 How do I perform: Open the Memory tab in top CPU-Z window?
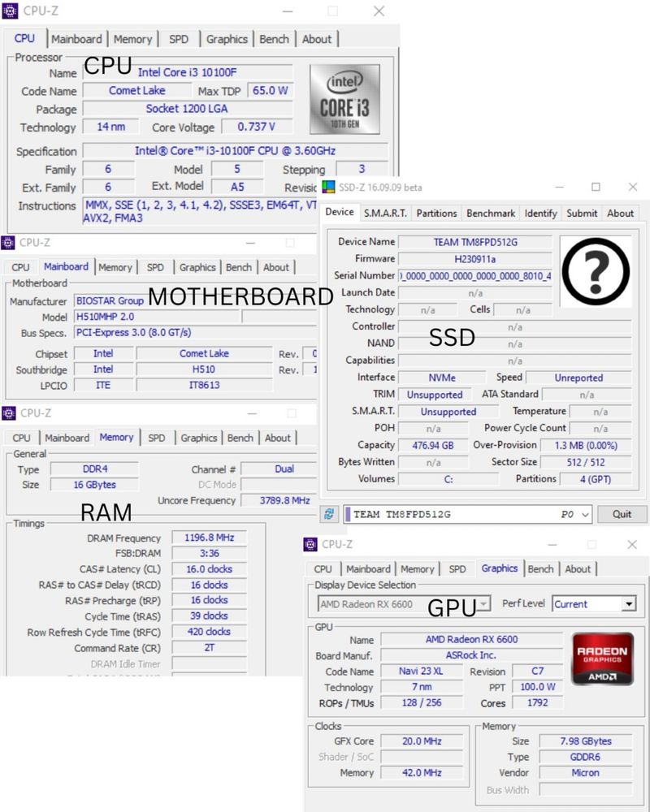(x=132, y=39)
